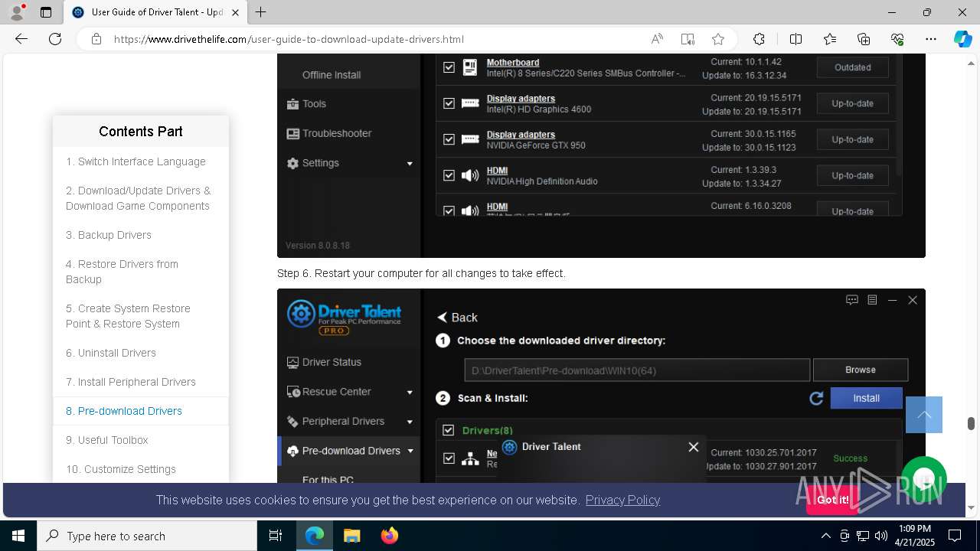Image resolution: width=980 pixels, height=551 pixels.
Task: Collapse Pre-download Drivers dropdown arrow
Action: (x=410, y=451)
